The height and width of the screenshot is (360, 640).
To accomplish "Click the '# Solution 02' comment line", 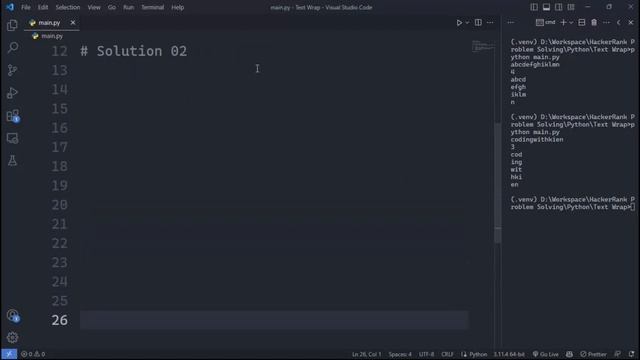I will [134, 51].
